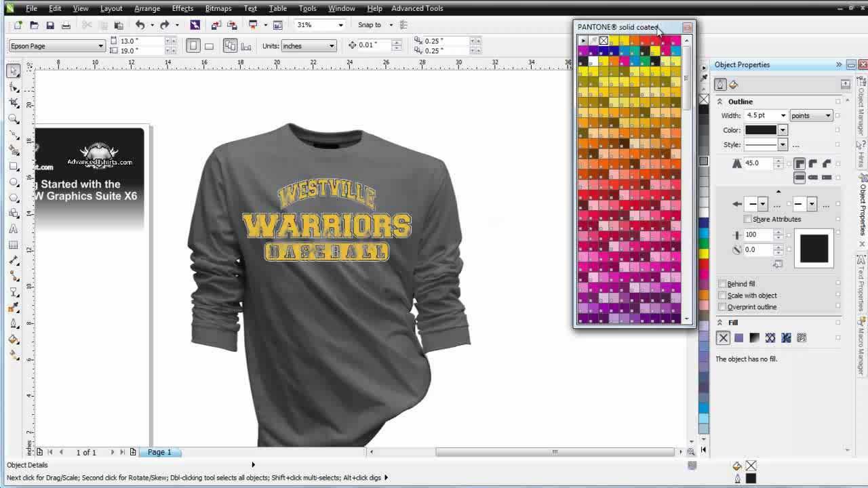Enable Overprint outline checkbox
Image resolution: width=868 pixels, height=488 pixels.
pos(722,307)
